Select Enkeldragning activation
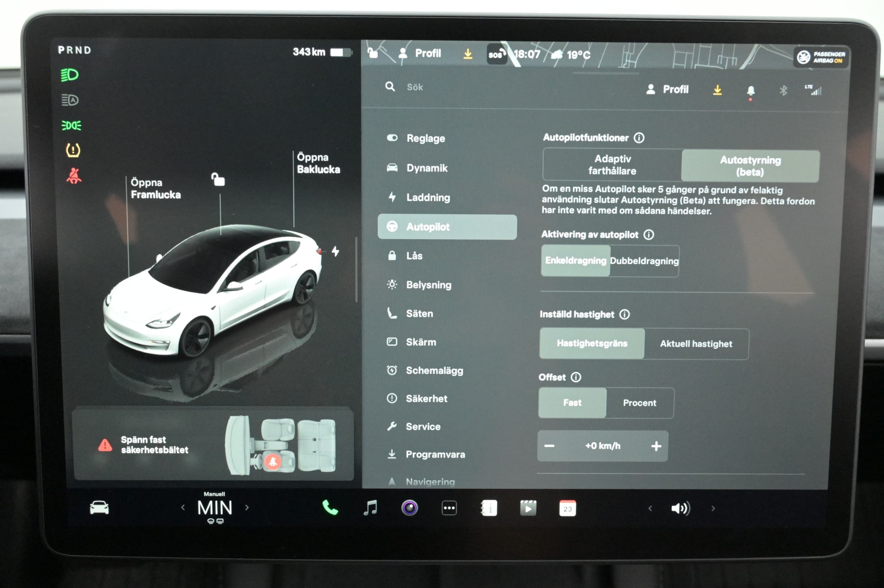Screen dimensions: 884x588 tap(576, 261)
